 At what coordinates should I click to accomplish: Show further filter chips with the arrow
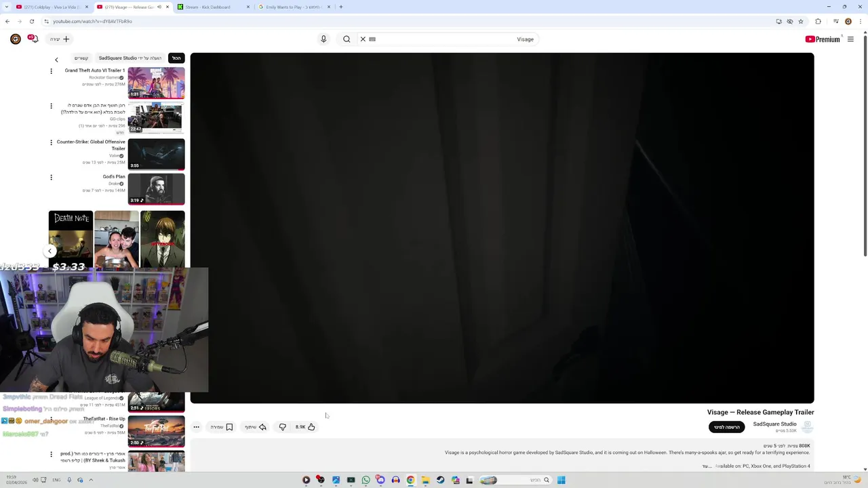tap(56, 60)
